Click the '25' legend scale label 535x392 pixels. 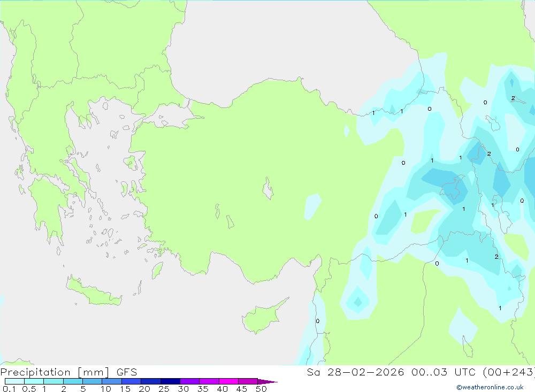(x=164, y=389)
